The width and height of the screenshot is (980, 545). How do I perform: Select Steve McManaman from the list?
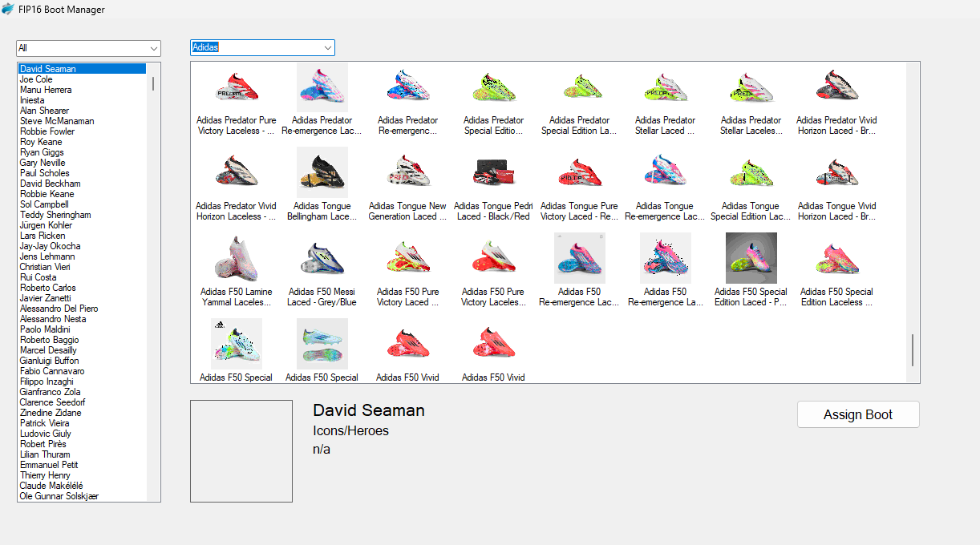[82, 121]
